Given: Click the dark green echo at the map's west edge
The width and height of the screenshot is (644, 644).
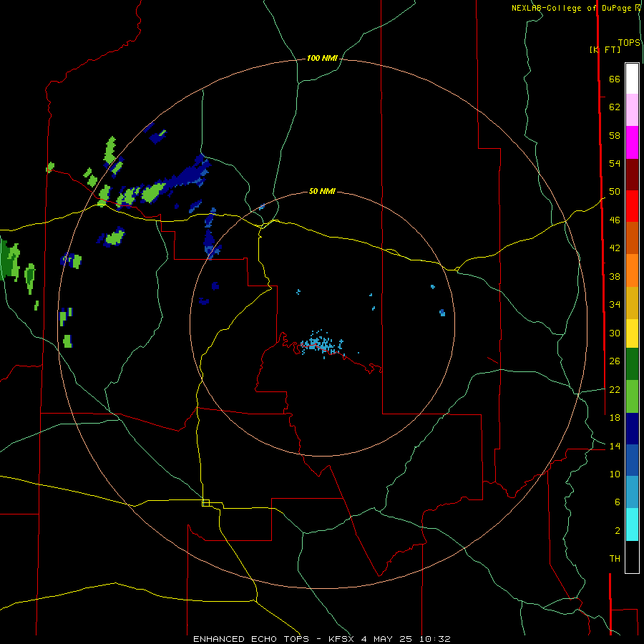Looking at the screenshot, I should coord(9,260).
